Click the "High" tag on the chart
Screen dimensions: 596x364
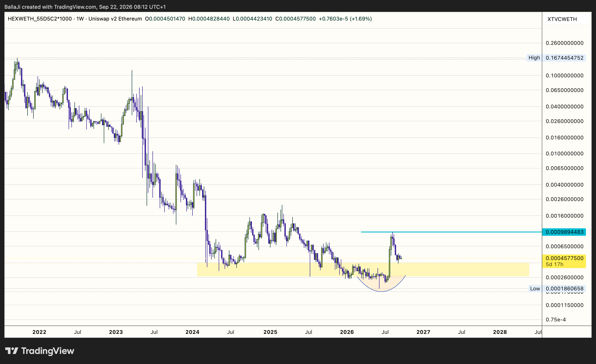(534, 58)
